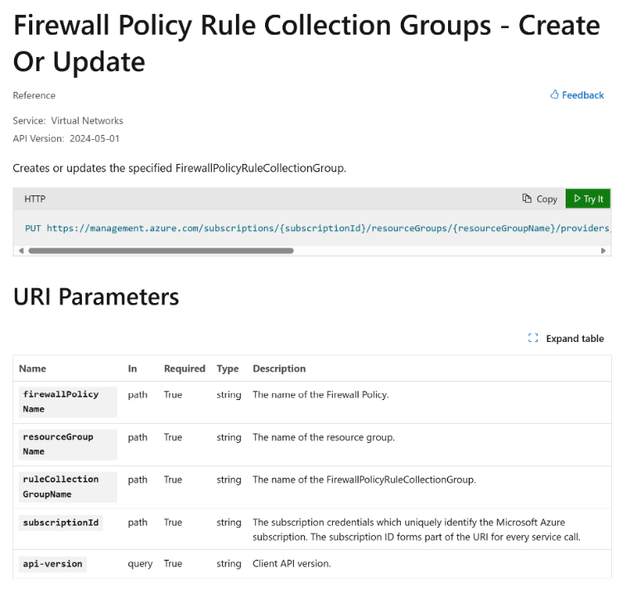Click the In column header

coord(132,368)
